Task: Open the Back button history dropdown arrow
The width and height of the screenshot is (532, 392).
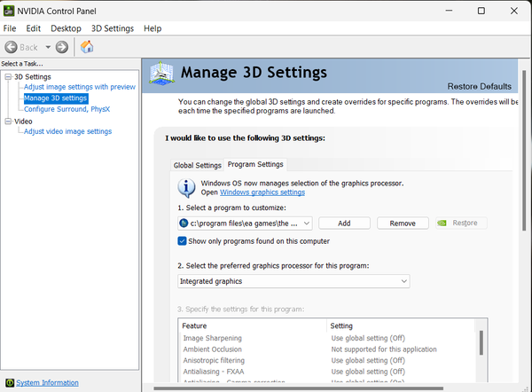Action: point(47,47)
